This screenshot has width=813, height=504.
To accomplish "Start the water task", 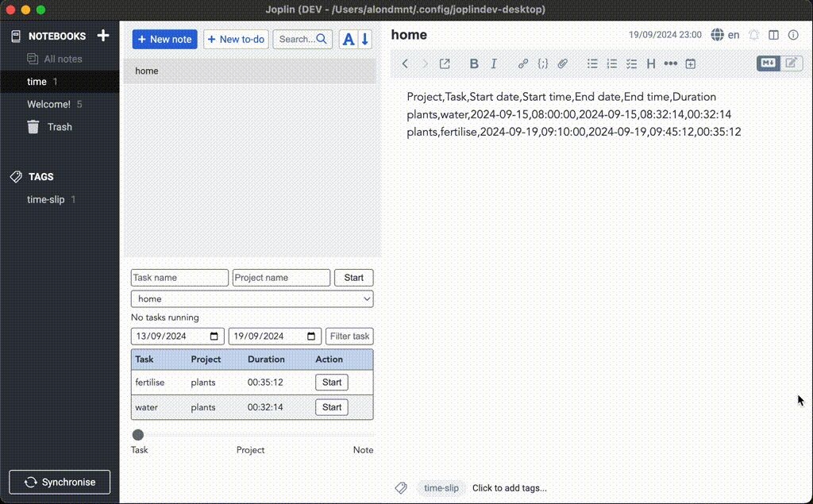I will [x=332, y=407].
